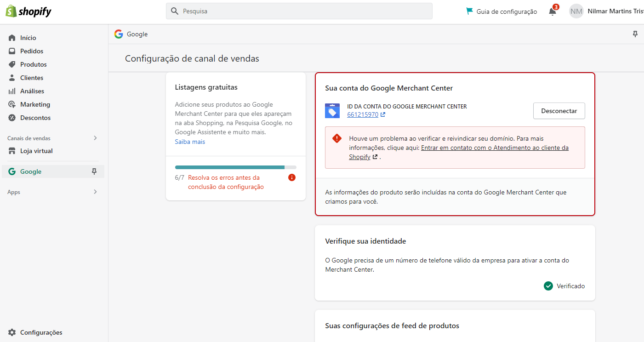Click Verifique sua identidade heading
The height and width of the screenshot is (342, 644).
[365, 241]
